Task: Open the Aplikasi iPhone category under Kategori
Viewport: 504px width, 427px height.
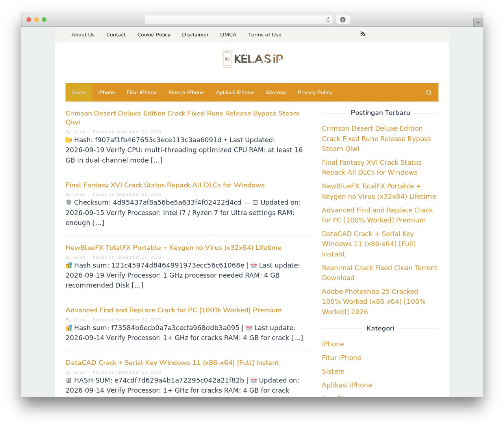Action: click(x=347, y=385)
